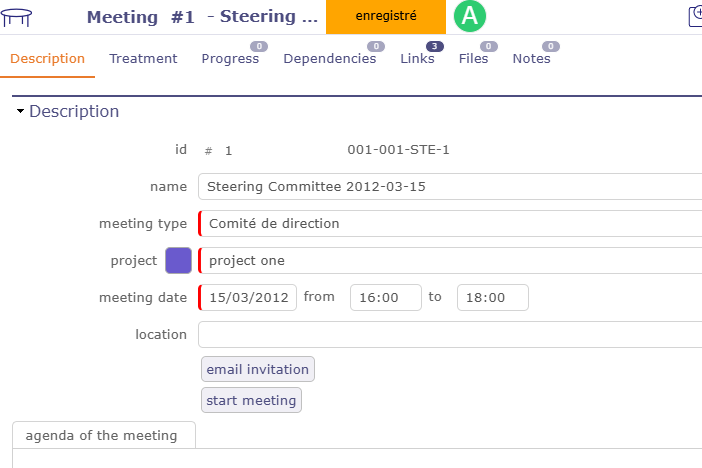The width and height of the screenshot is (702, 468).
Task: Open the project dropdown showing 'project one'
Action: [x=450, y=261]
